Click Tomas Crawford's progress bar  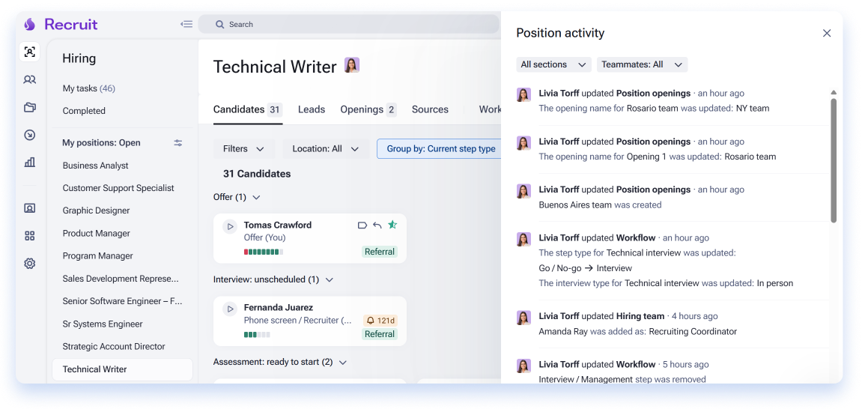tap(264, 252)
